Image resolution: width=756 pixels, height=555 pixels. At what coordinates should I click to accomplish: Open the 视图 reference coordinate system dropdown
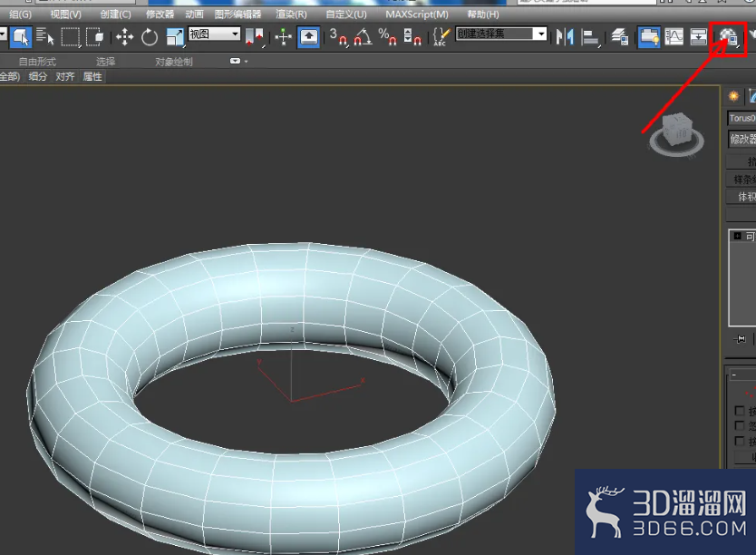click(x=214, y=34)
